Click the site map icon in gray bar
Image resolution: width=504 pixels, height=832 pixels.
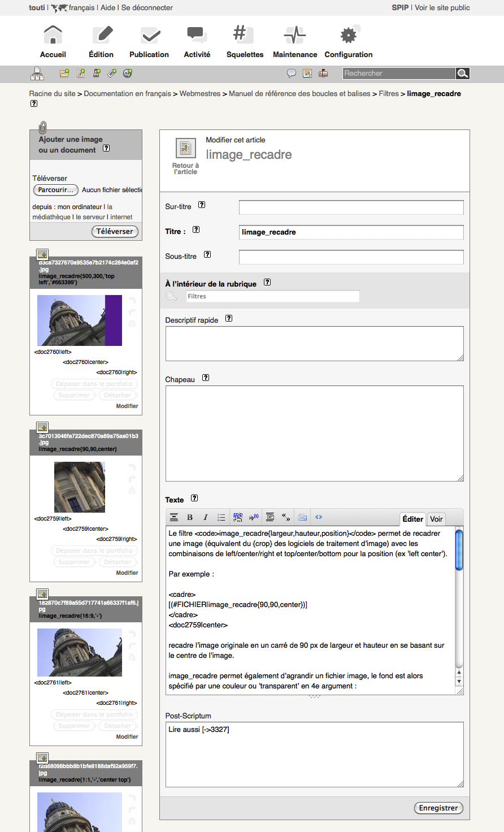point(37,73)
